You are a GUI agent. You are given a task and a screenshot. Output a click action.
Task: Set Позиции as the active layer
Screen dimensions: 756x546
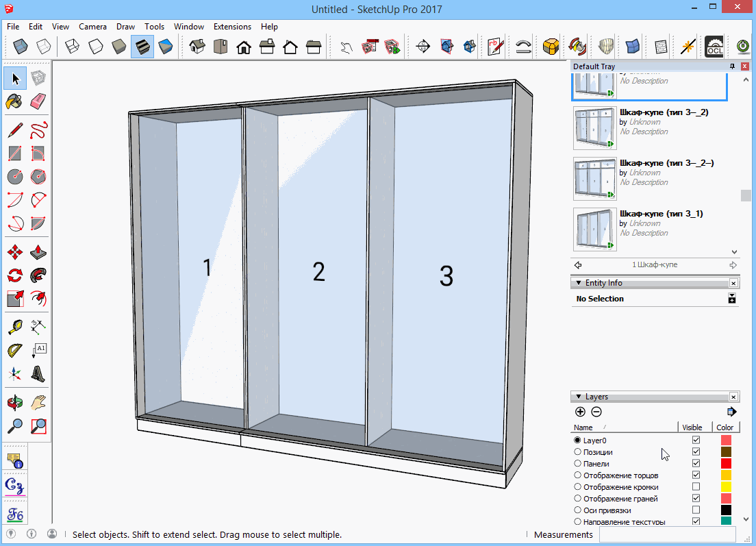point(577,452)
